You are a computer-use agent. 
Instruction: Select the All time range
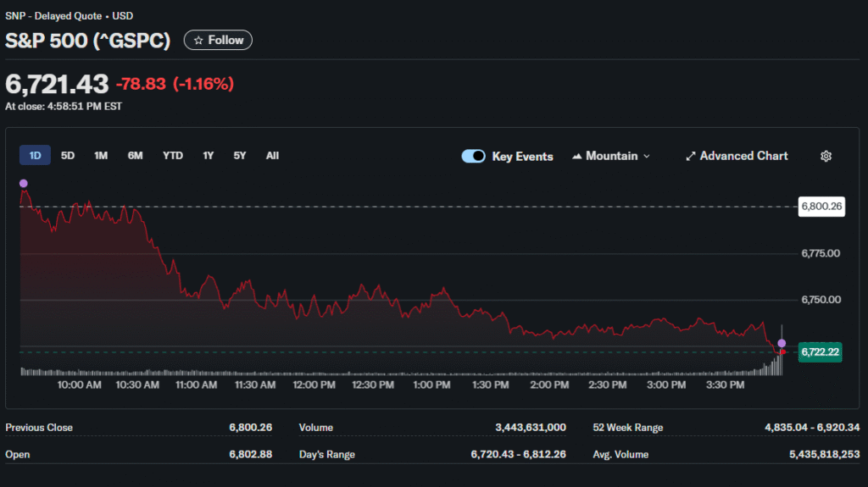[x=272, y=156]
